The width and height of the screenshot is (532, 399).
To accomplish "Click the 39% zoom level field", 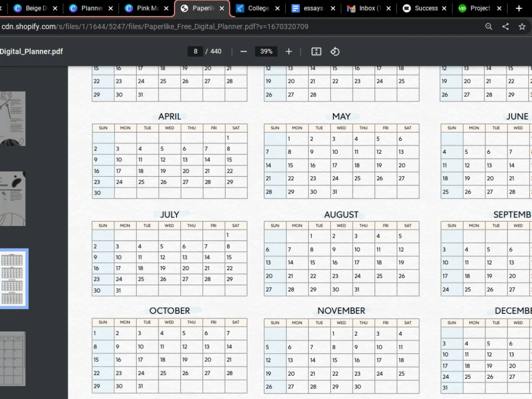I will click(x=267, y=52).
